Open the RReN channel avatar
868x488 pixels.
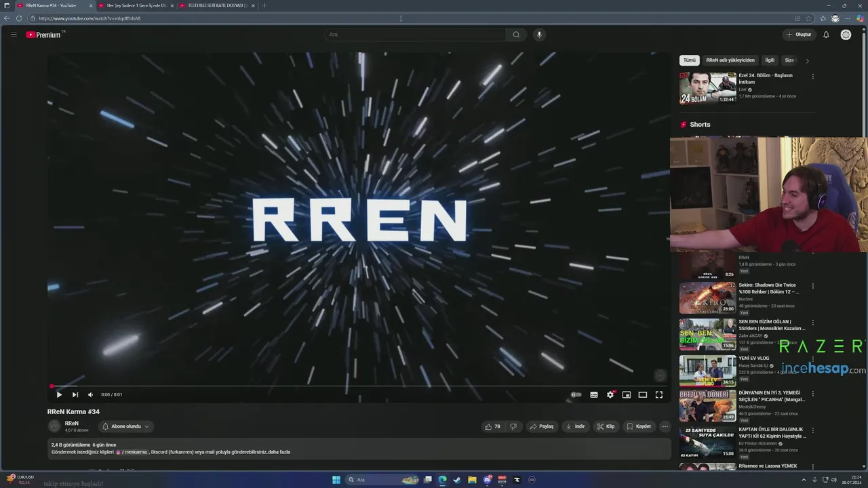[x=54, y=426]
